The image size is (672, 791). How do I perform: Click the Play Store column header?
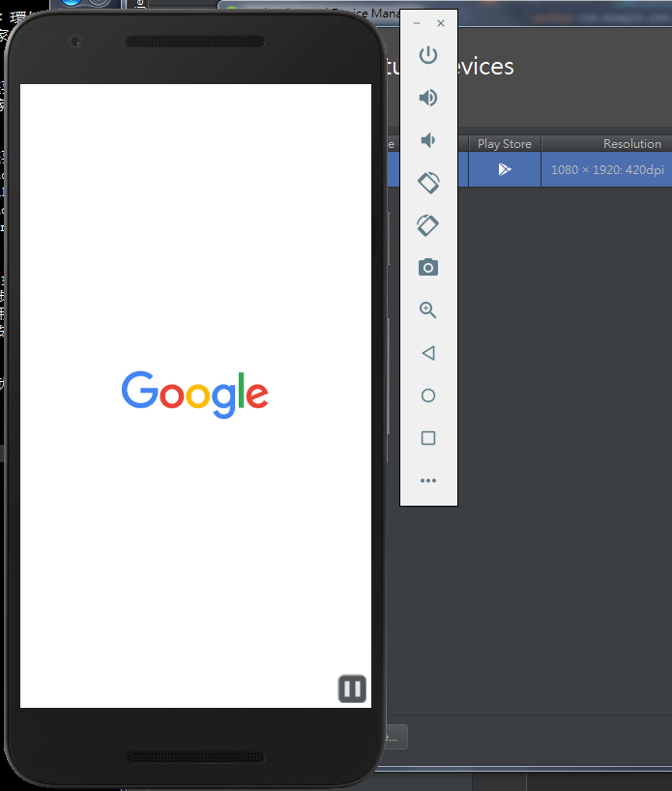(505, 144)
